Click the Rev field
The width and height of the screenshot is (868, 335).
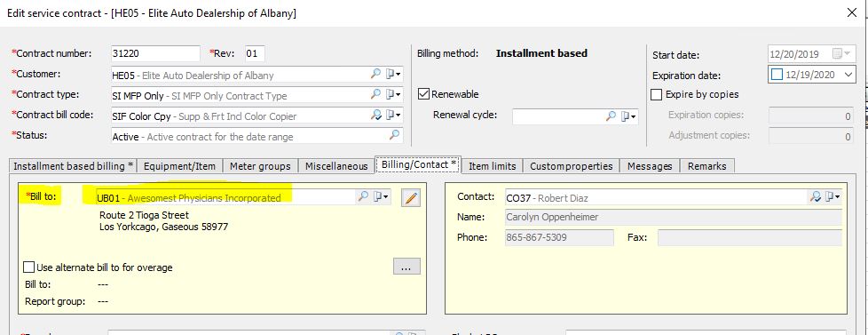pyautogui.click(x=255, y=54)
